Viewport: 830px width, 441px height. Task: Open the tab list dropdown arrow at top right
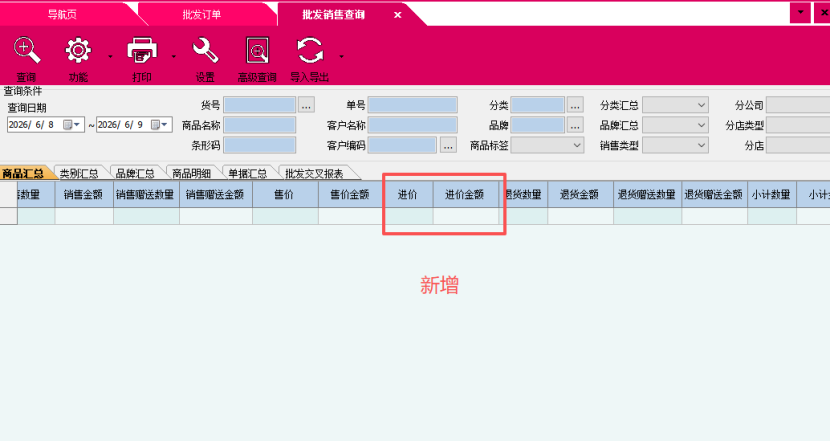[x=800, y=12]
